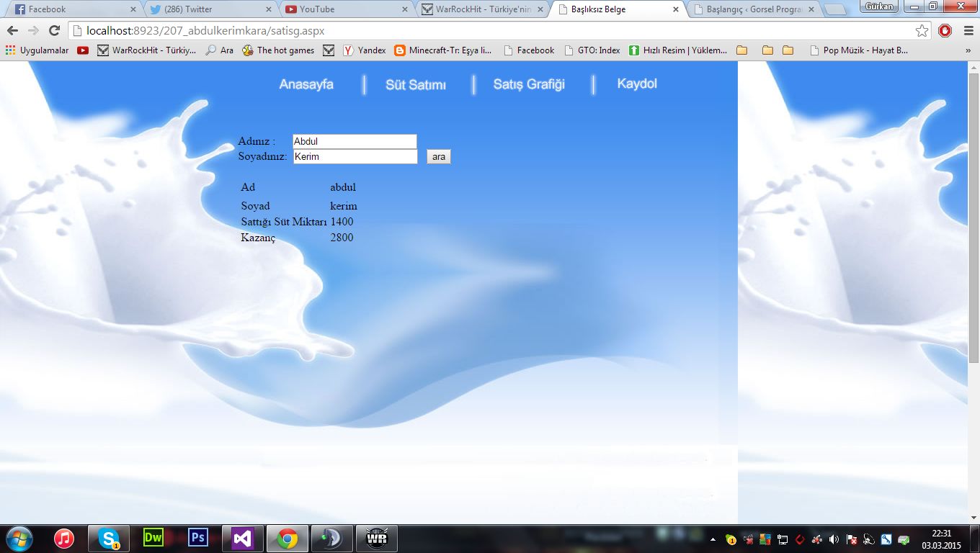Open the Gürkan profile switcher button
Image resolution: width=980 pixels, height=553 pixels.
tap(878, 6)
